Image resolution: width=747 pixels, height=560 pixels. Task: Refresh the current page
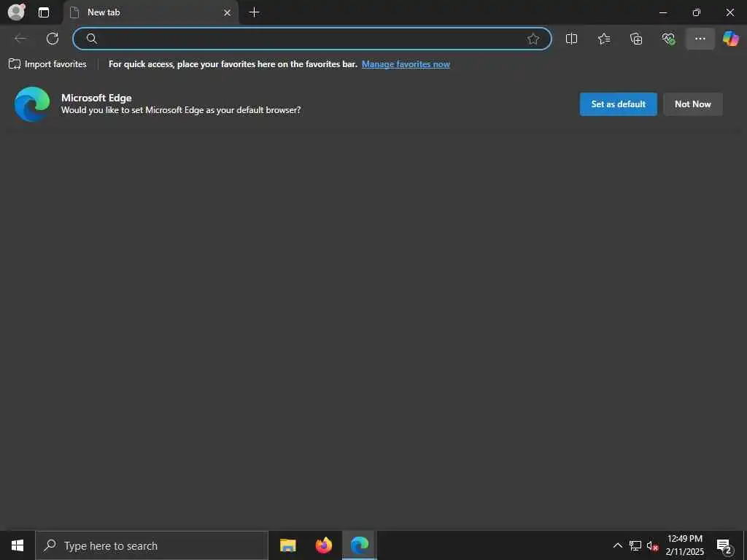(53, 39)
